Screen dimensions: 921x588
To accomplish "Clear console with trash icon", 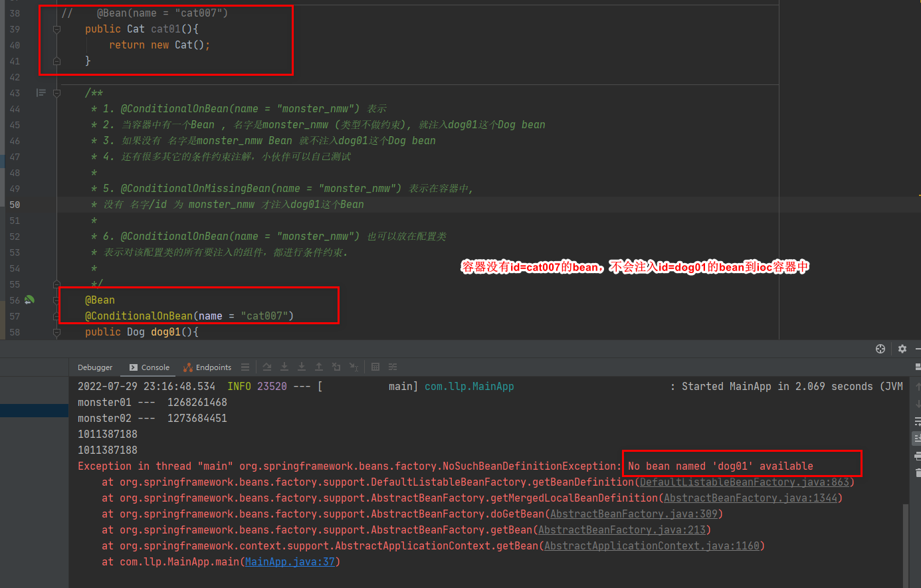I will pos(918,473).
